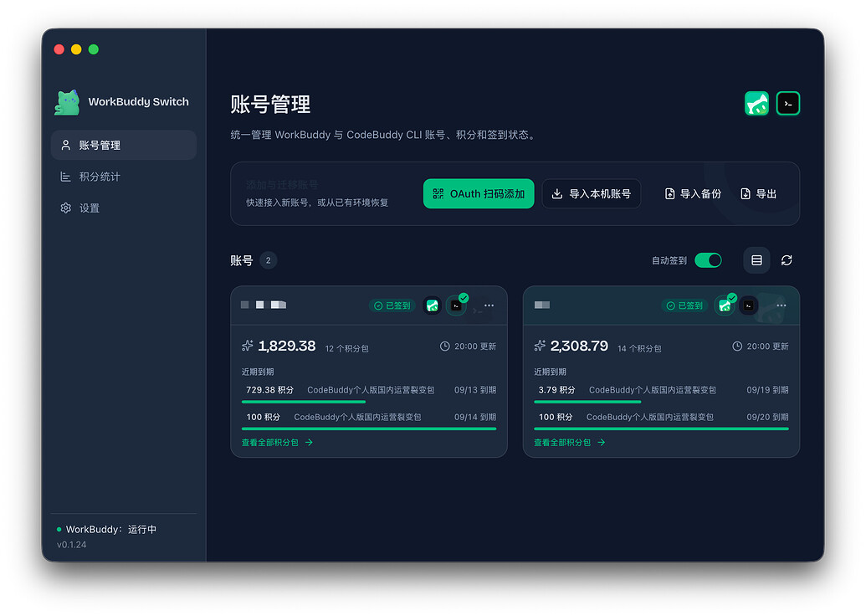Click the masked account name on the 2,308.79 card
The height and width of the screenshot is (616, 866).
(x=542, y=305)
